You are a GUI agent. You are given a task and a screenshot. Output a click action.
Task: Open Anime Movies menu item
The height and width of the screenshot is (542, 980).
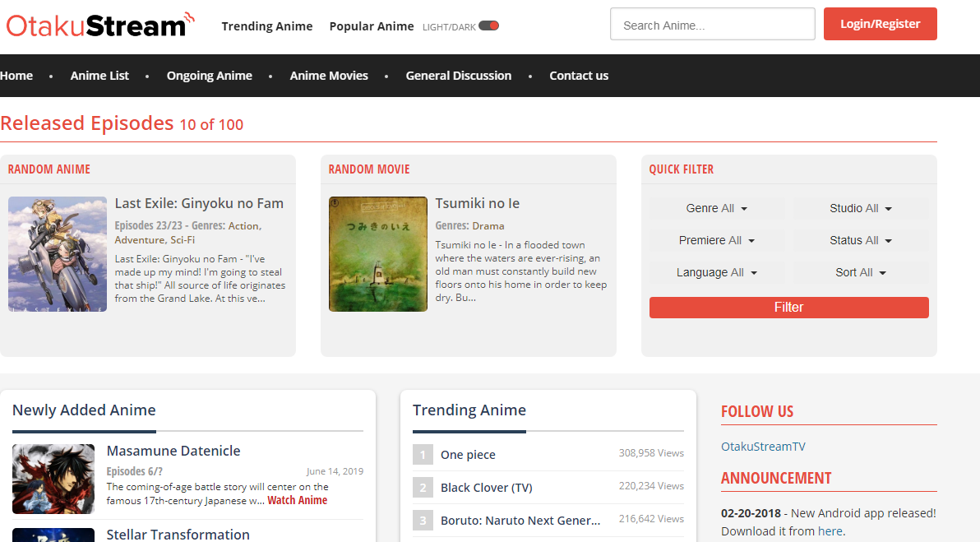pyautogui.click(x=329, y=76)
